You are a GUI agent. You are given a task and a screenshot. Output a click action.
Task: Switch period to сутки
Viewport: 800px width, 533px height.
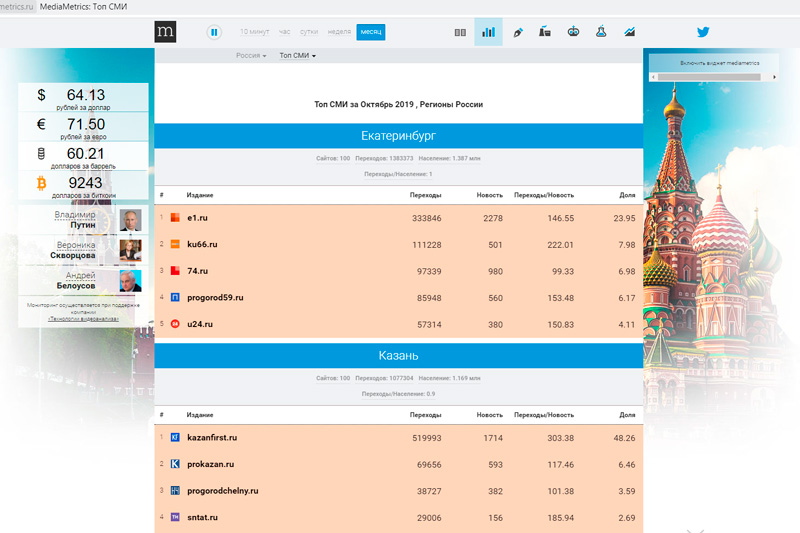pos(311,32)
